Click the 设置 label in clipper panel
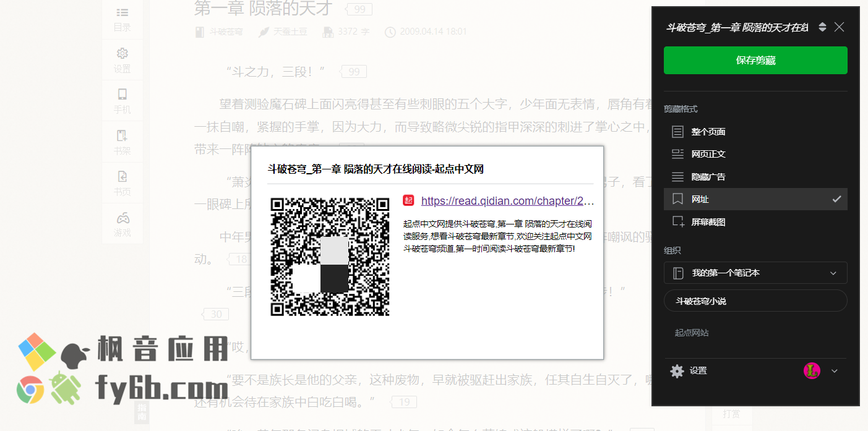This screenshot has width=868, height=431. tap(698, 371)
